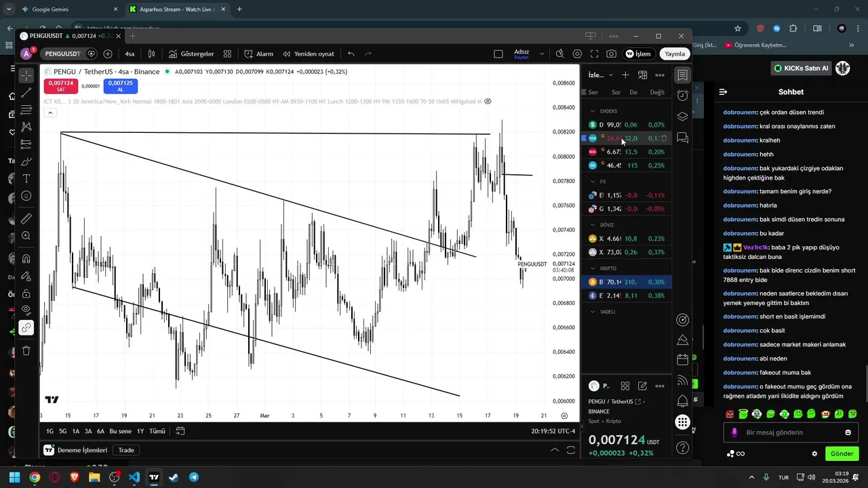The width and height of the screenshot is (868, 488).
Task: Open chart settings hexagon icon
Action: (x=577, y=54)
